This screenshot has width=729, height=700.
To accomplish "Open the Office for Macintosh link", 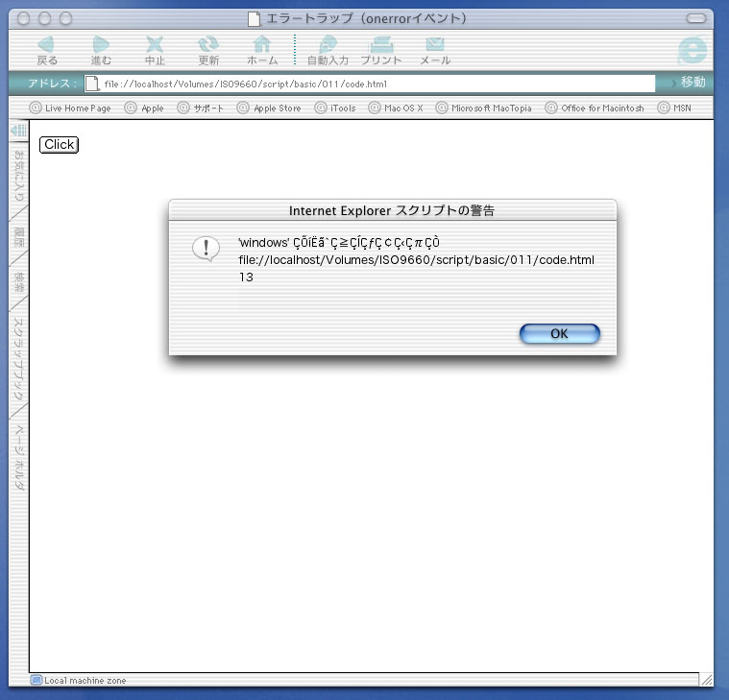I will [x=595, y=108].
